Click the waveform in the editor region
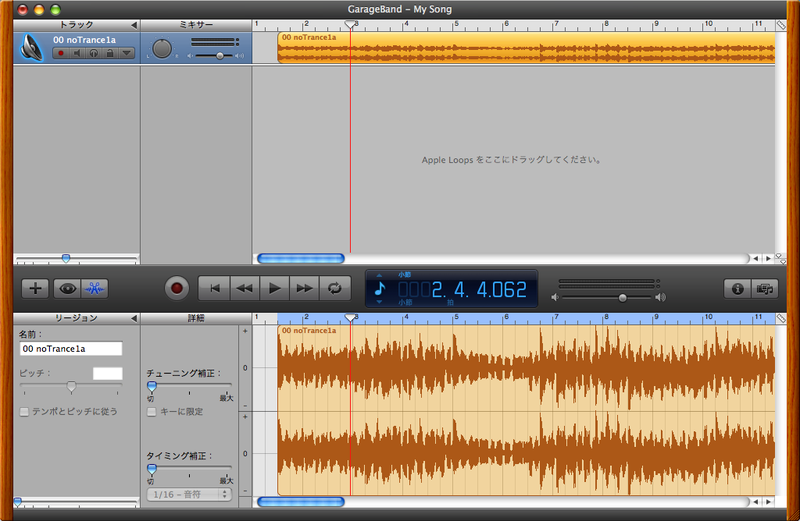Viewport: 800px width, 521px height. [x=526, y=411]
